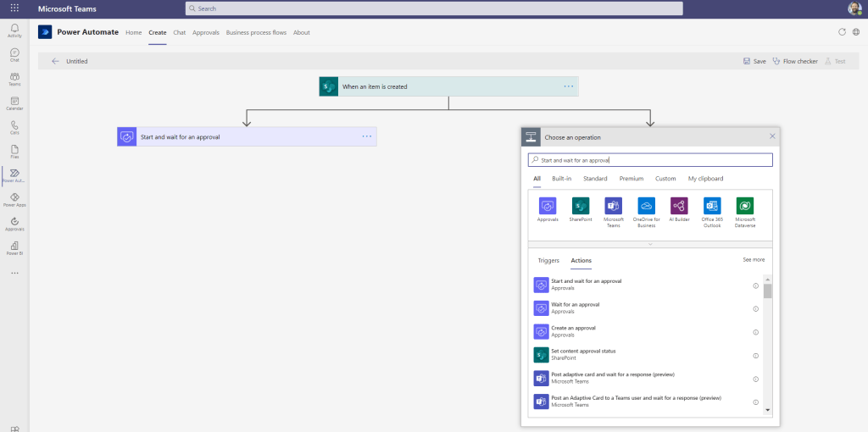The height and width of the screenshot is (432, 868).
Task: Open the Approvals tab in Power Automate
Action: (206, 32)
